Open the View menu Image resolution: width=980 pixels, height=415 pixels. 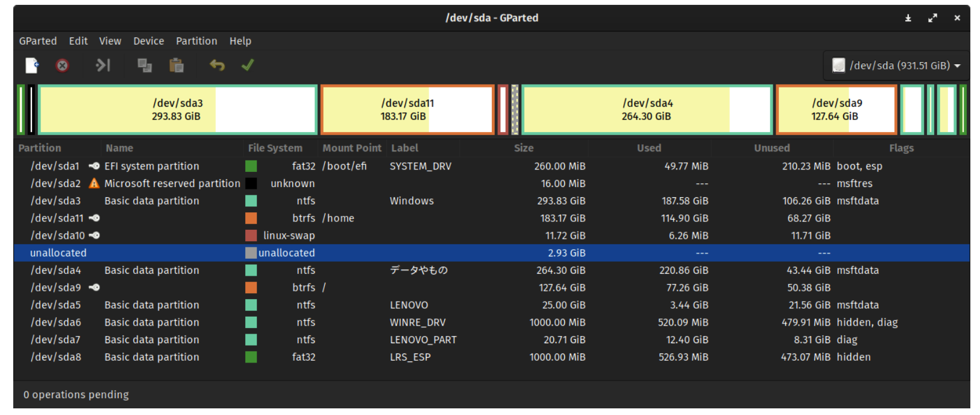[x=110, y=41]
